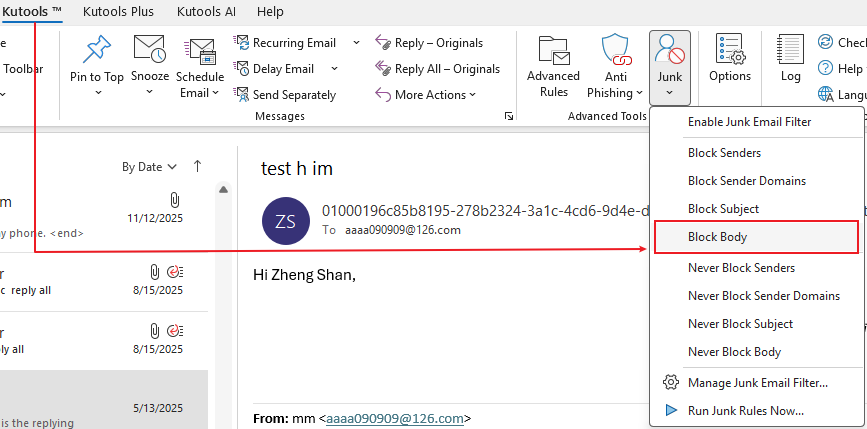The height and width of the screenshot is (429, 867).
Task: Expand the Messages group dialog launcher
Action: point(508,117)
